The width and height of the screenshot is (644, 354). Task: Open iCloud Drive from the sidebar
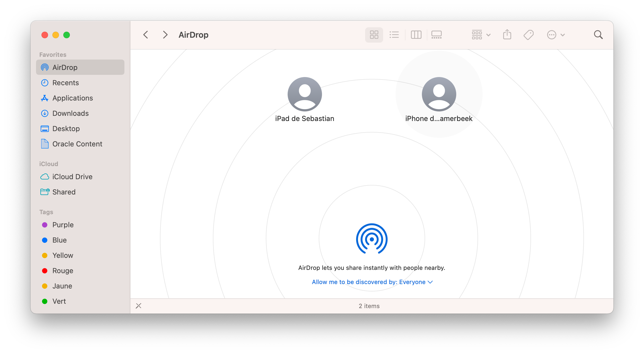tap(72, 176)
